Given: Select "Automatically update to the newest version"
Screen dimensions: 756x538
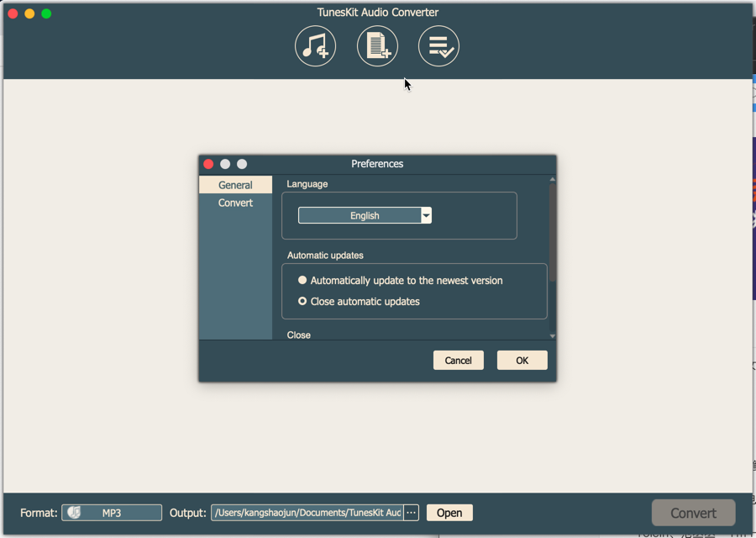Looking at the screenshot, I should coord(302,280).
